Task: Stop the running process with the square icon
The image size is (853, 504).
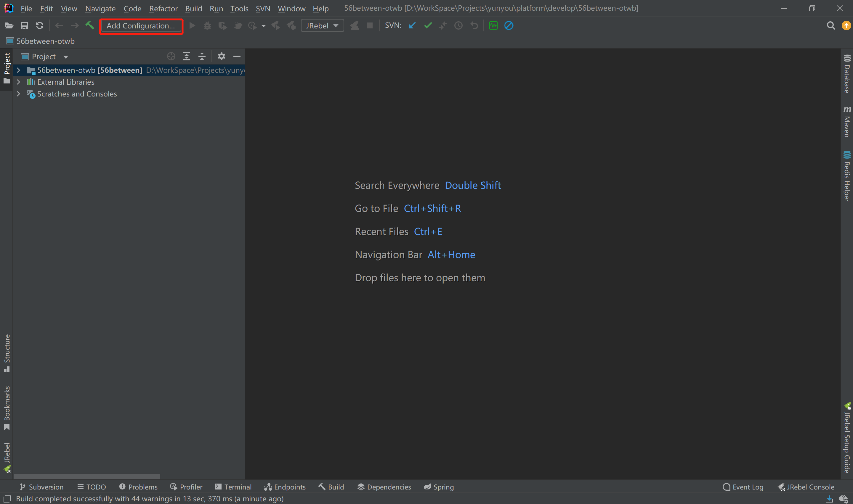Action: pos(370,25)
